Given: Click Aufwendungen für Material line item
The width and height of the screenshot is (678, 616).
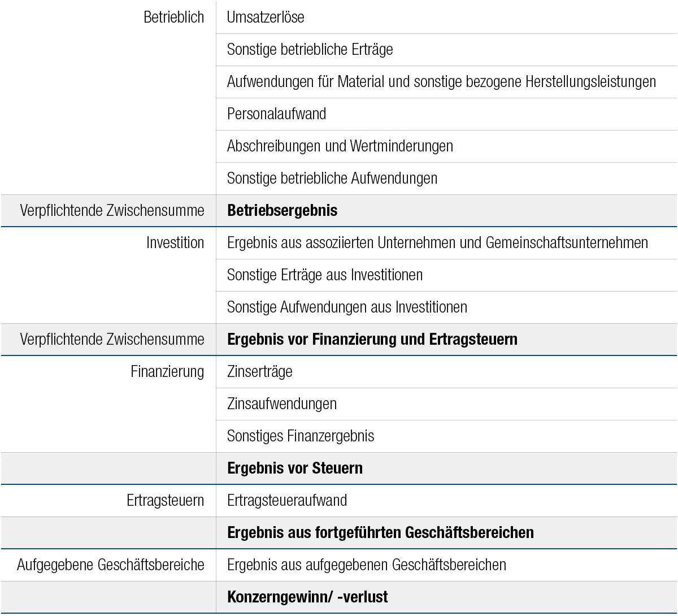Looking at the screenshot, I should (441, 82).
